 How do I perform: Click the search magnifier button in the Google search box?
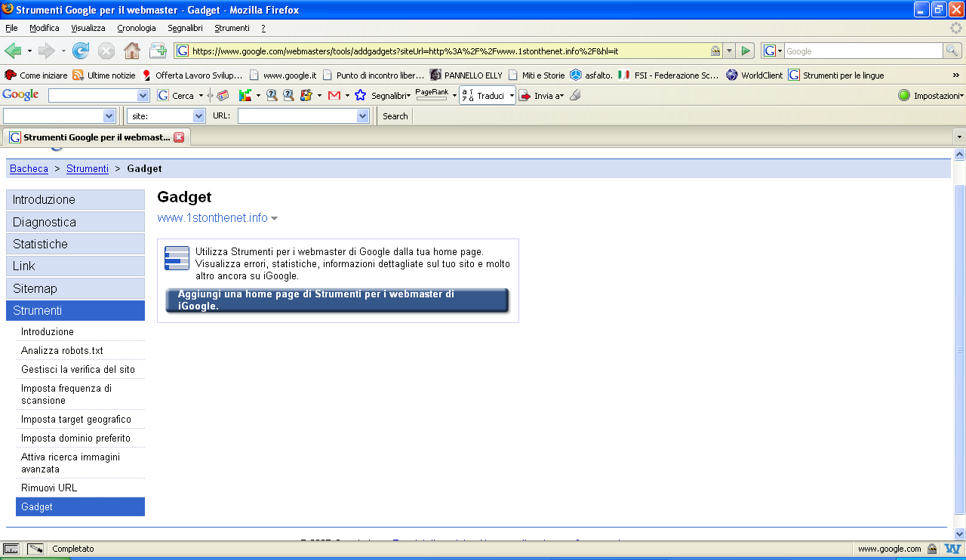952,51
